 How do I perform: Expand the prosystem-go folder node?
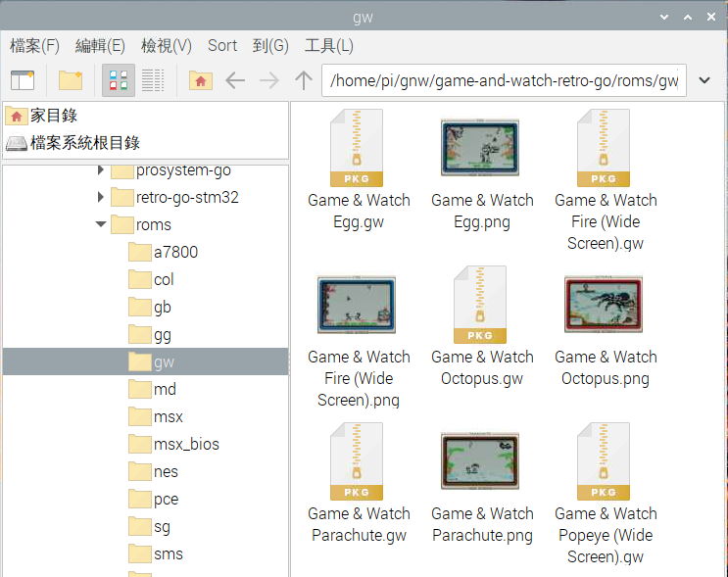(x=100, y=169)
